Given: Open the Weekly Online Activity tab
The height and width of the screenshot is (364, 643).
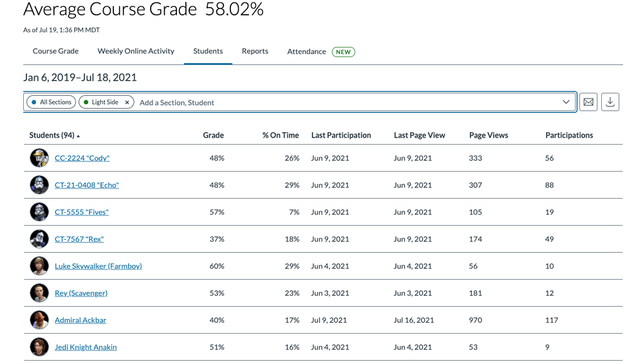Looking at the screenshot, I should pyautogui.click(x=136, y=51).
